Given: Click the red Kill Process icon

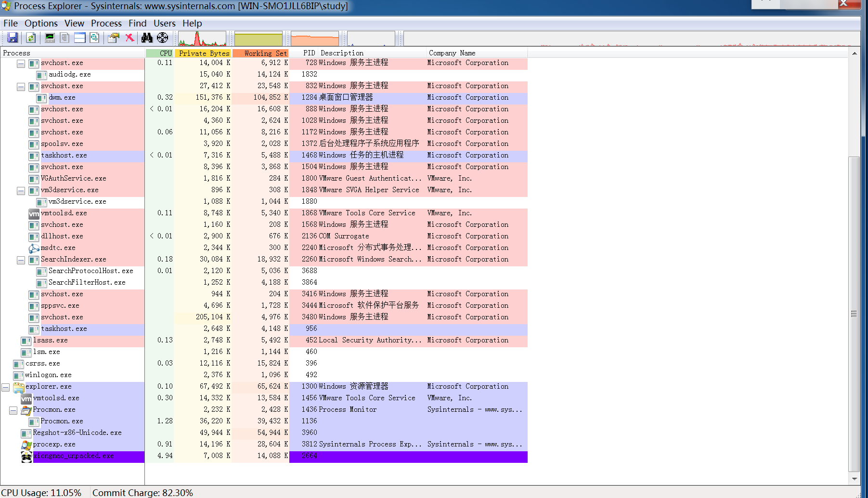Looking at the screenshot, I should click(130, 38).
